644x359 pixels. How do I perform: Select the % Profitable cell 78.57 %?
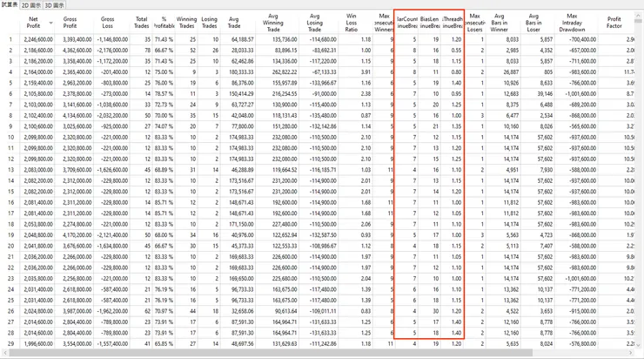tap(164, 94)
